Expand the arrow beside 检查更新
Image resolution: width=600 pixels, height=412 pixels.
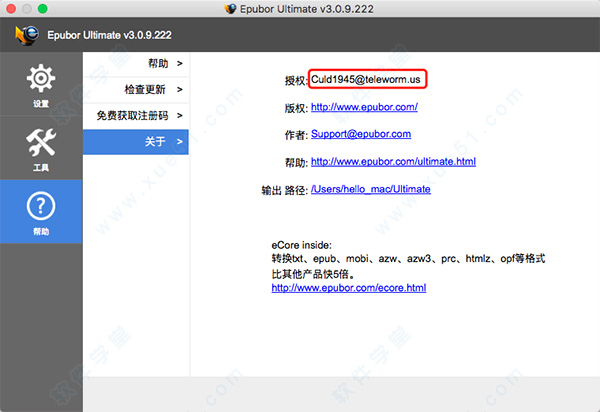(180, 90)
